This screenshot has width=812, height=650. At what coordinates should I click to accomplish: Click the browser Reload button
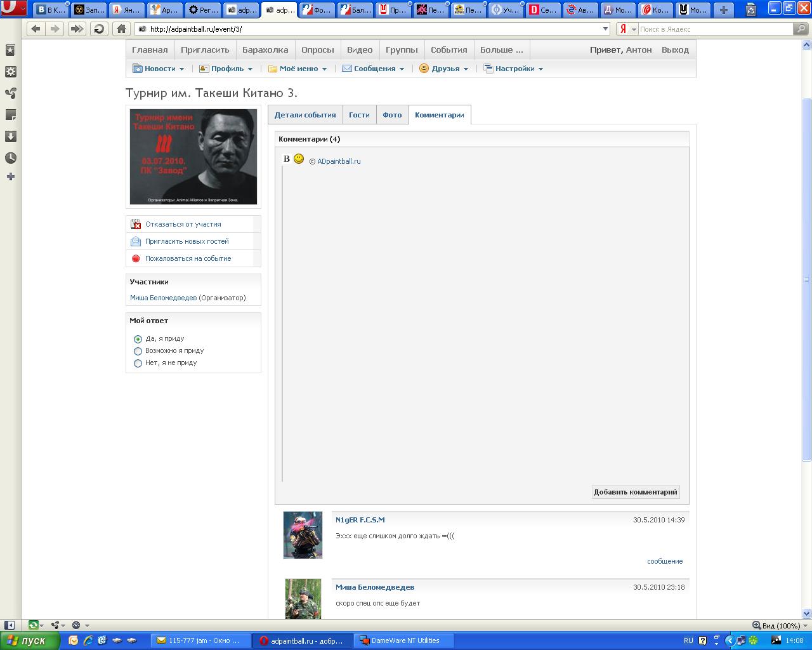click(x=99, y=29)
